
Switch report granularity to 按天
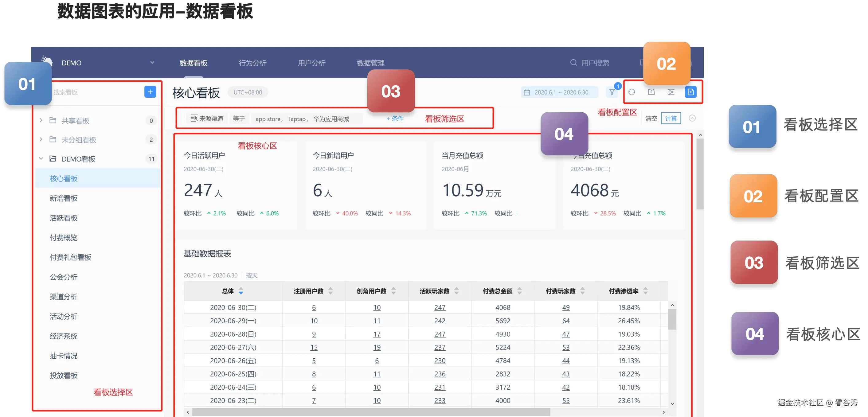pyautogui.click(x=251, y=275)
